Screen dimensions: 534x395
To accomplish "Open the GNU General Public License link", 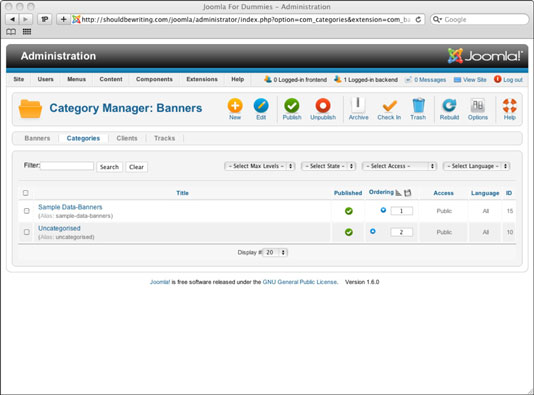I will point(300,282).
